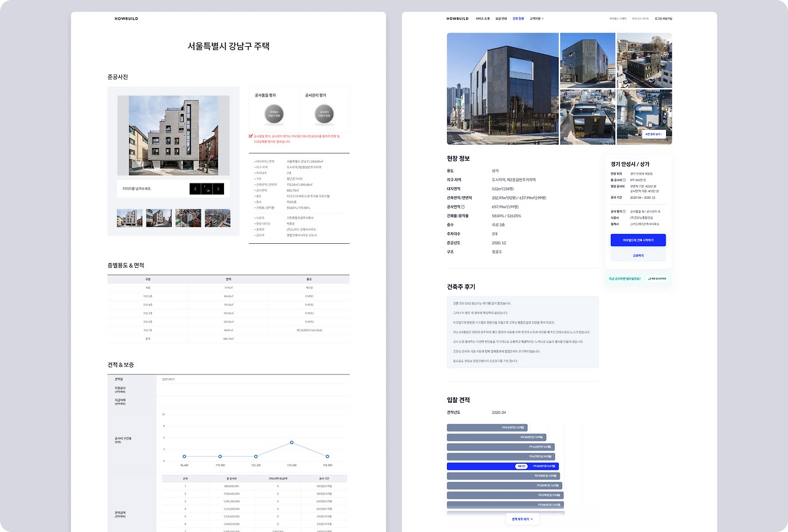788x532 pixels.
Task: Click the help icon next to 총 공사비
Action: (x=625, y=179)
